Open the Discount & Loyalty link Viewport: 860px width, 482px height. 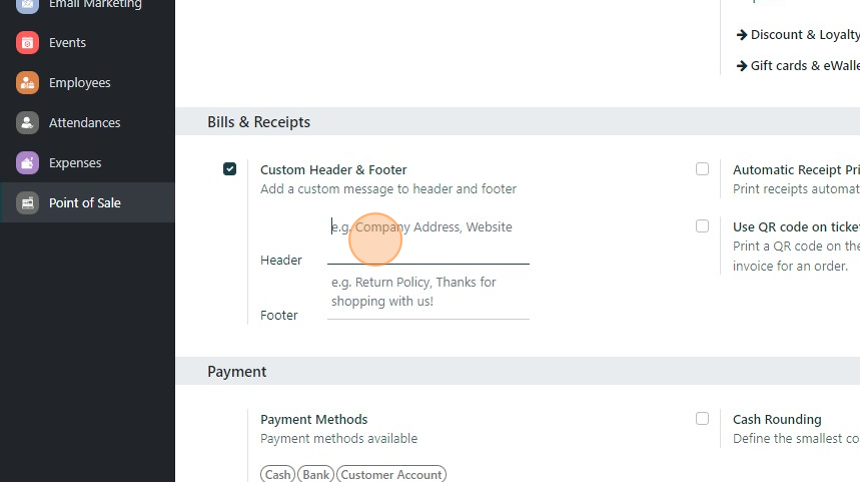[805, 35]
